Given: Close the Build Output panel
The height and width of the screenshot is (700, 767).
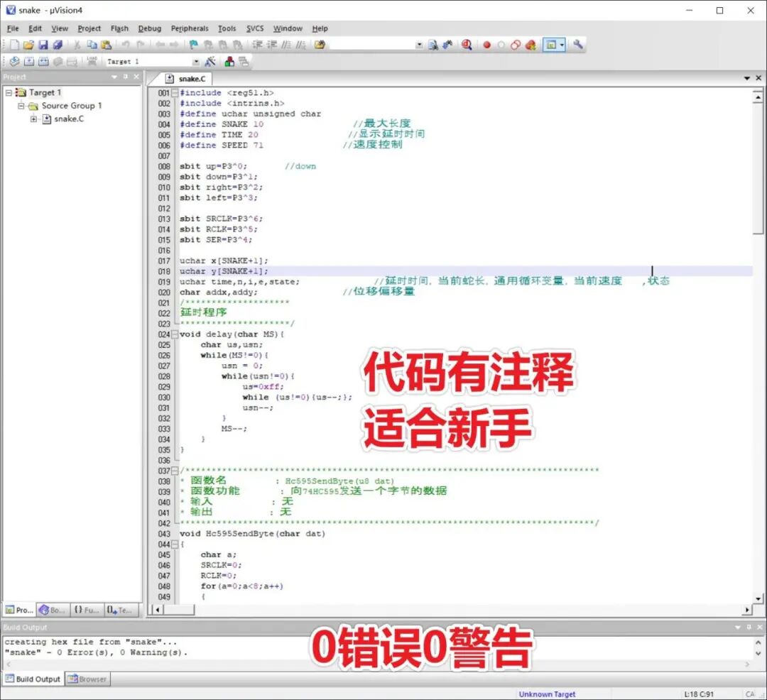Looking at the screenshot, I should 760,627.
